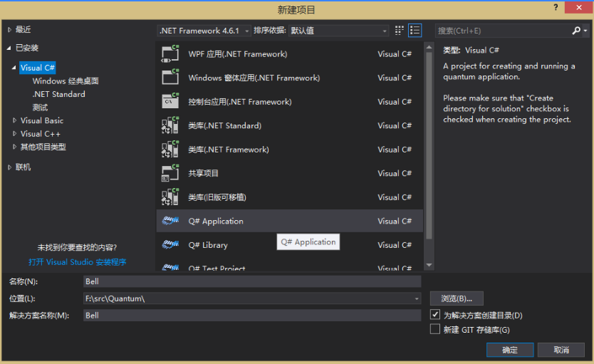594x364 pixels.
Task: Click 取消 (Cancel) button
Action: pos(561,350)
